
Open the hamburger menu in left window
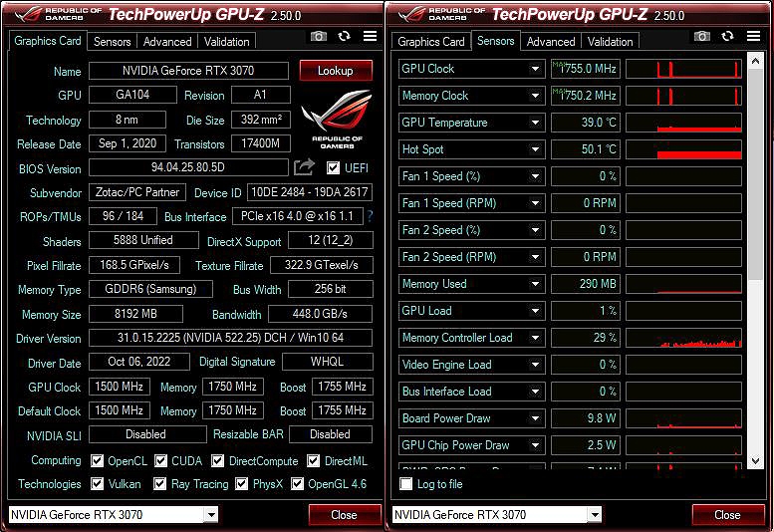(x=370, y=36)
